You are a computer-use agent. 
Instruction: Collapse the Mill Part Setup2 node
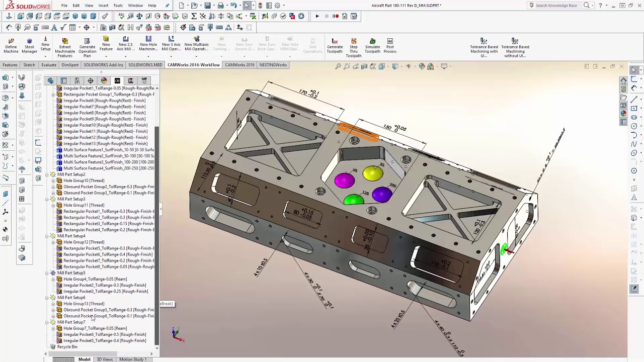tap(47, 174)
